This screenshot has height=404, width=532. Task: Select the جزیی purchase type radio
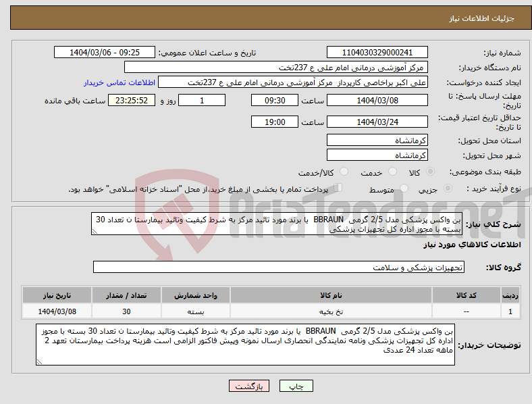tap(448, 188)
